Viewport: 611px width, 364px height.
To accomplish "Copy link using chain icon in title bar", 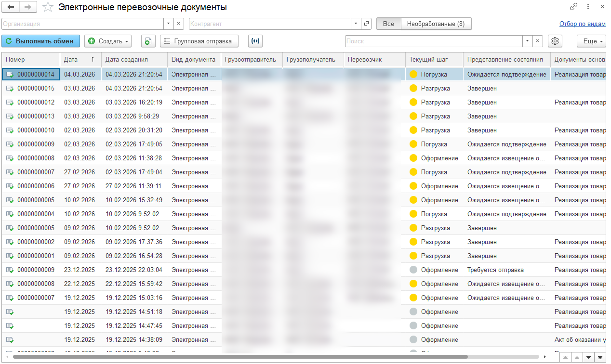I will pyautogui.click(x=573, y=7).
